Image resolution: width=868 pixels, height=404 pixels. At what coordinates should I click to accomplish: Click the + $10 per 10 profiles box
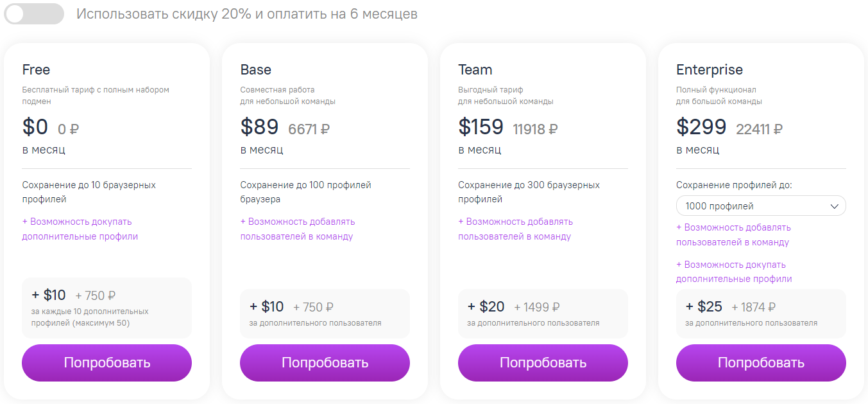(x=106, y=308)
